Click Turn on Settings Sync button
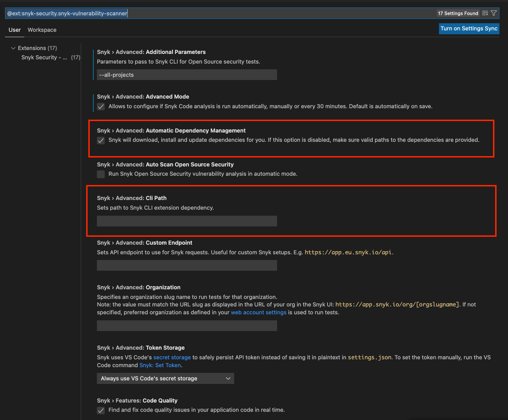Image resolution: width=508 pixels, height=420 pixels. pyautogui.click(x=469, y=29)
